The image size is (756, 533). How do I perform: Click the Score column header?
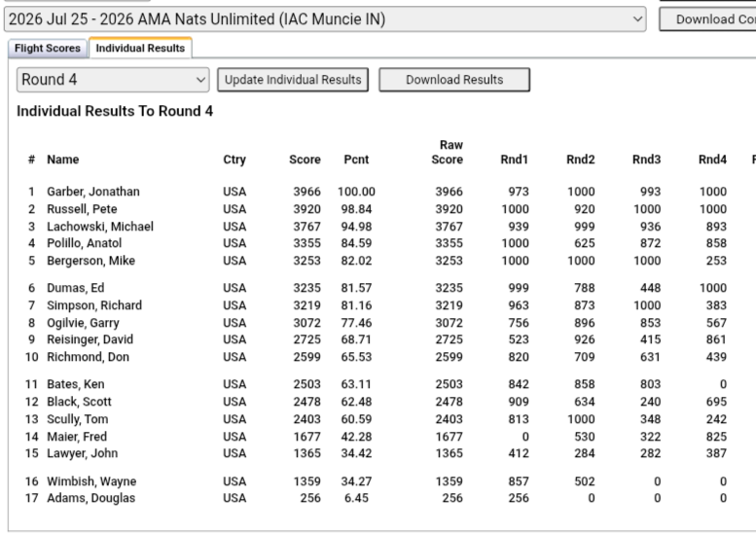coord(305,160)
